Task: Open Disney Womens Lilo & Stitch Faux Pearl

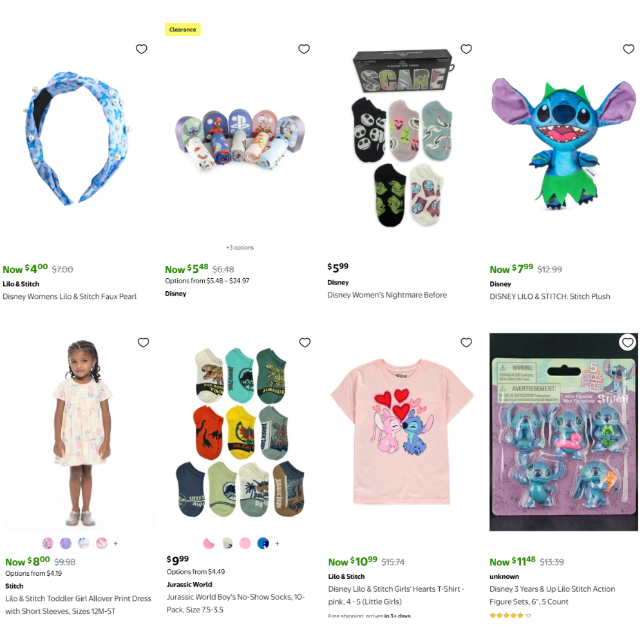Action: (70, 296)
